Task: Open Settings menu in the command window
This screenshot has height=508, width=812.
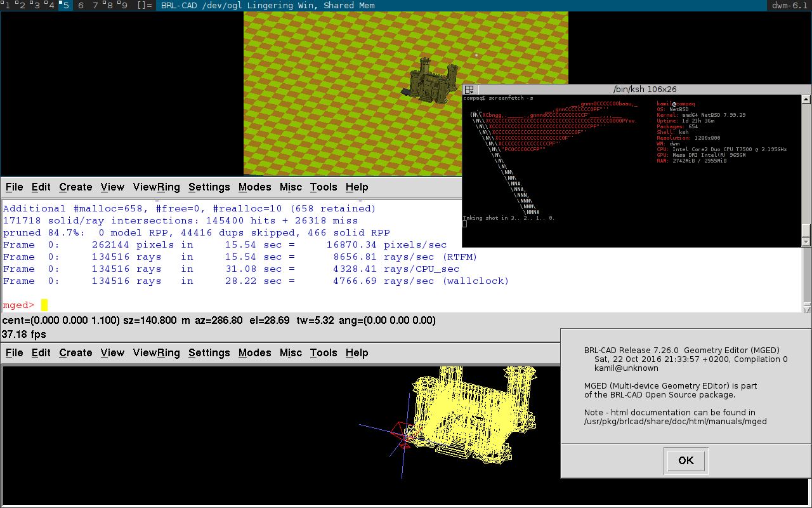Action: pos(209,187)
